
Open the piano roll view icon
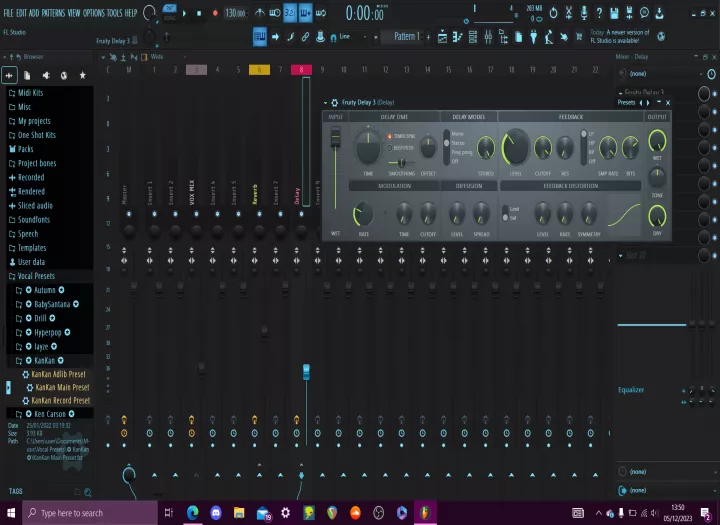457,37
